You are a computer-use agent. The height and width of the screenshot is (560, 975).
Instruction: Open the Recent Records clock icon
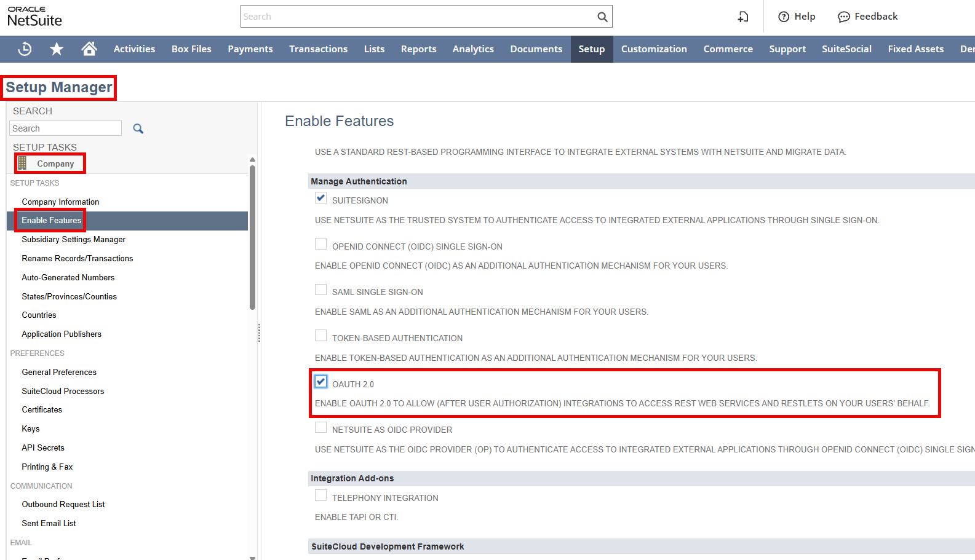click(25, 49)
